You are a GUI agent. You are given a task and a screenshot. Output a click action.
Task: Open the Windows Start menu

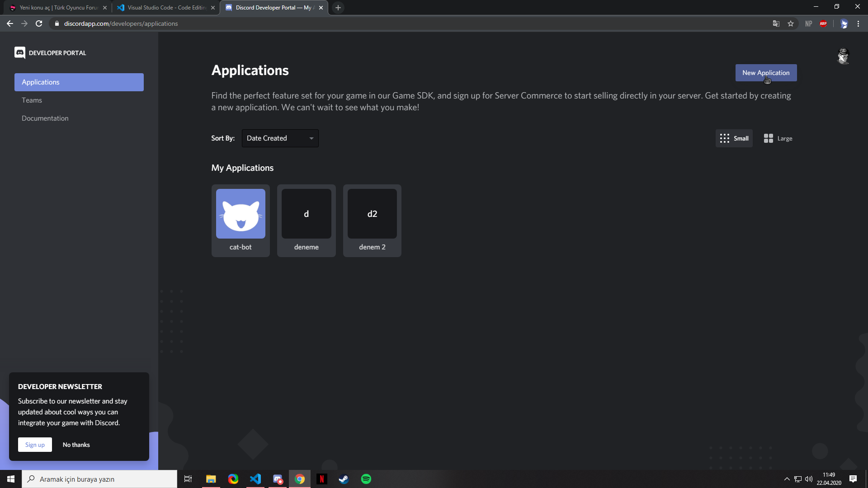coord(11,479)
